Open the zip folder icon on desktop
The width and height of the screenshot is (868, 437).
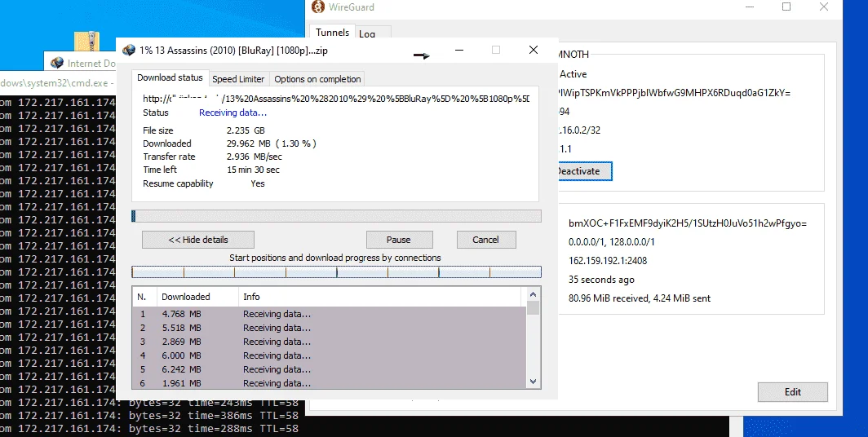click(x=86, y=42)
